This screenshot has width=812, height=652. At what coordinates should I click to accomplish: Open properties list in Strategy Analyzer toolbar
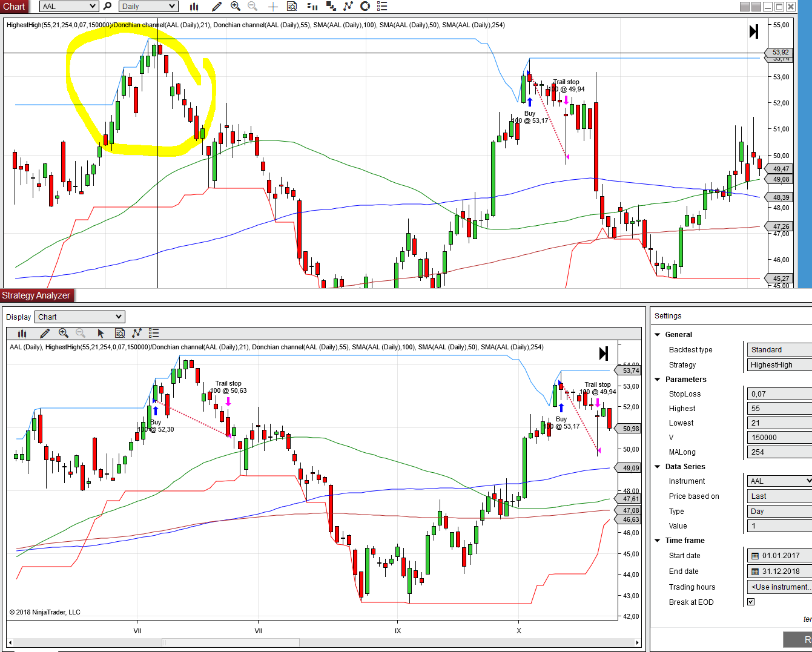pyautogui.click(x=154, y=333)
